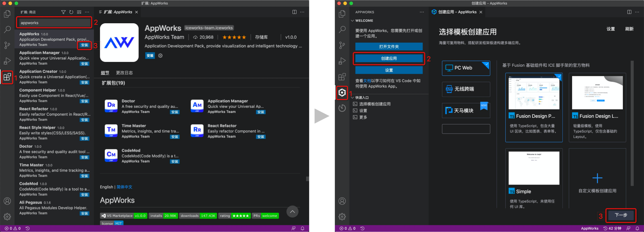Refresh the extensions marketplace list

(x=71, y=12)
